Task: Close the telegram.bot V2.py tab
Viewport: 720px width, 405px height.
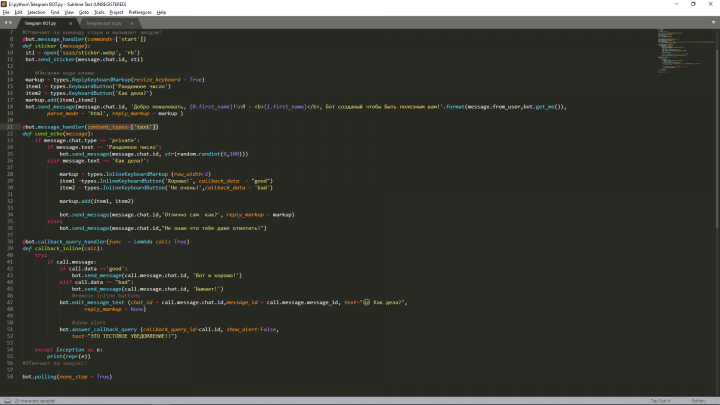Action: 132,23
